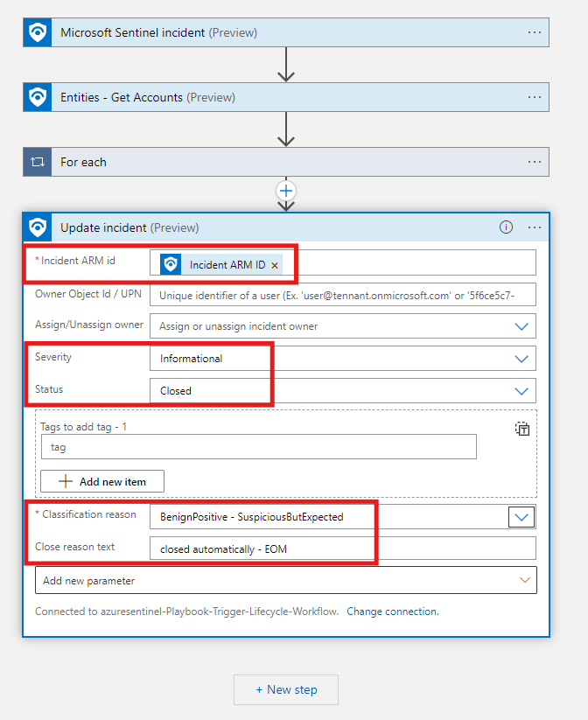Click the Entities - Get Accounts shield icon
588x720 pixels.
coord(38,97)
